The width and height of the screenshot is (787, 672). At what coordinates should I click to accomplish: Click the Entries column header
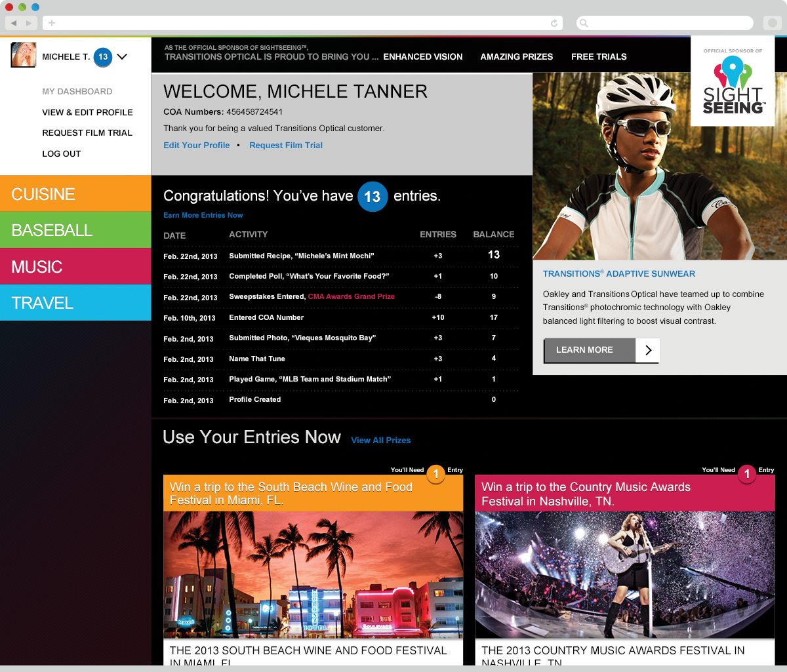438,234
